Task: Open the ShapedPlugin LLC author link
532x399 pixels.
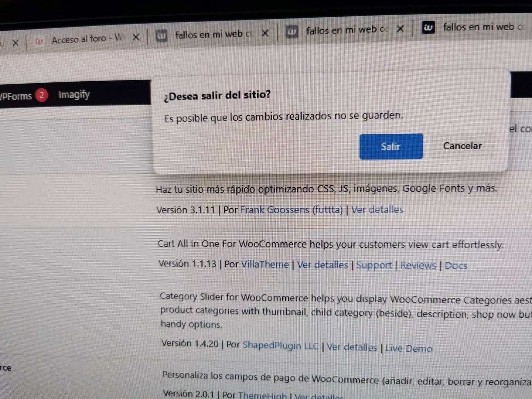Action: [280, 345]
